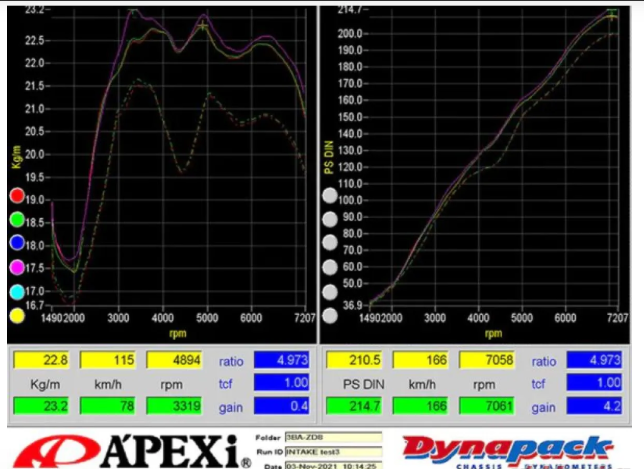Click the Folder field showing 3BA-ZD8

(334, 437)
